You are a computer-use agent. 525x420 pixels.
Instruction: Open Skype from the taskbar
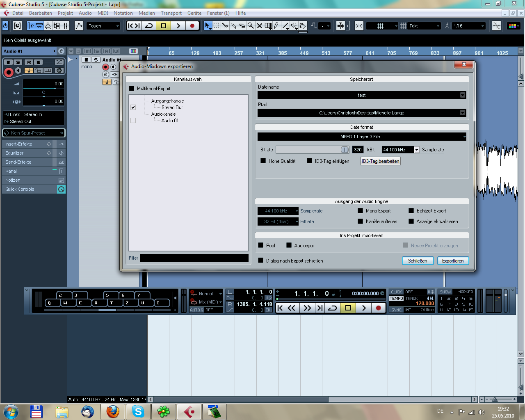click(x=138, y=411)
